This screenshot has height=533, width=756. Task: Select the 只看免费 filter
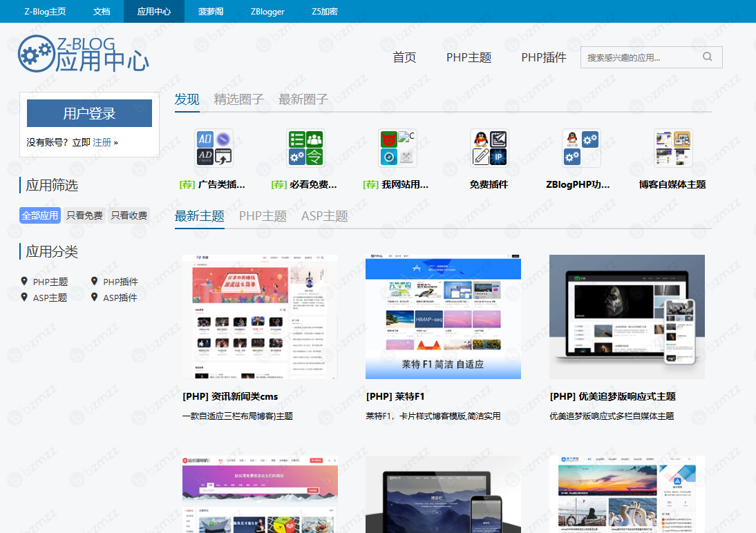pos(84,215)
